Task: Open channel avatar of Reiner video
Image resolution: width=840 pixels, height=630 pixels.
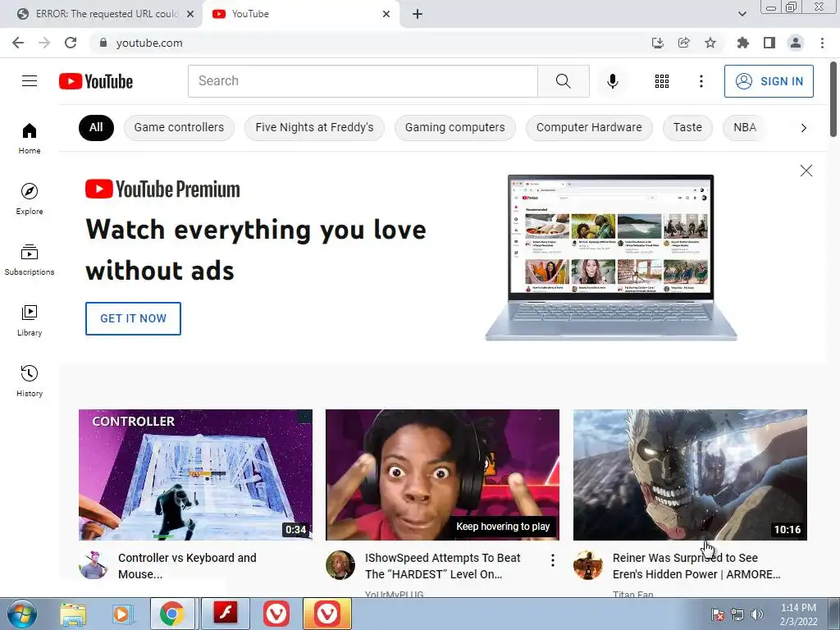Action: click(x=587, y=564)
